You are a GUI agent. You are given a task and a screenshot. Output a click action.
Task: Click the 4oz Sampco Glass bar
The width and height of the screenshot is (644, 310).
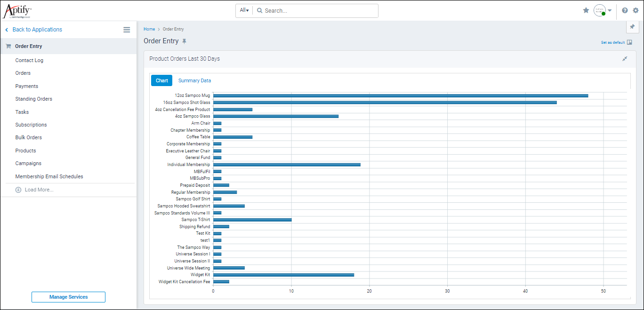click(x=276, y=116)
